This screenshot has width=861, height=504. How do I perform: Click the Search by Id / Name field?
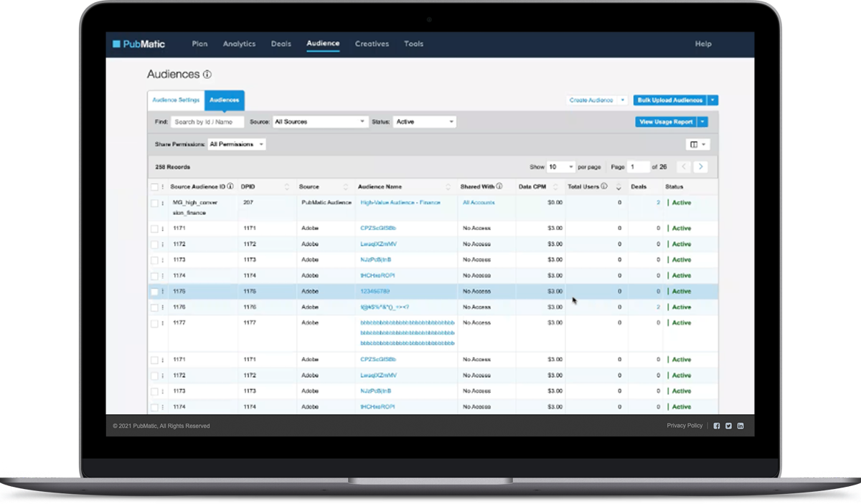207,122
